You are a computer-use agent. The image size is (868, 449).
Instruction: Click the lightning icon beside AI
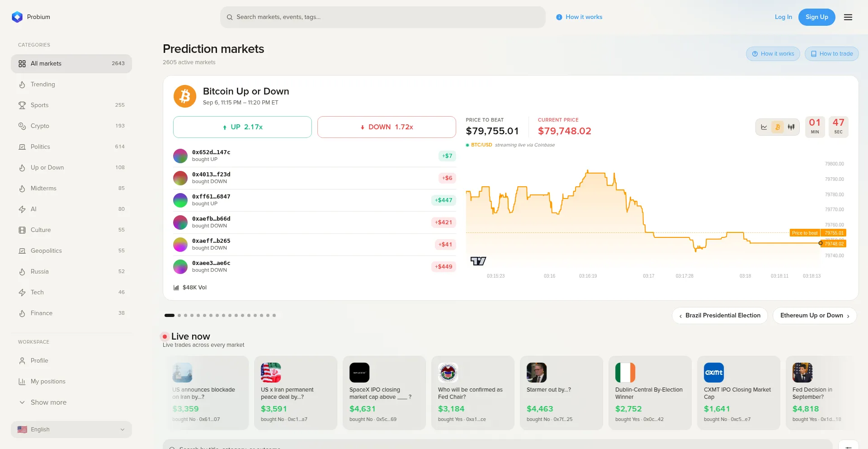[22, 209]
